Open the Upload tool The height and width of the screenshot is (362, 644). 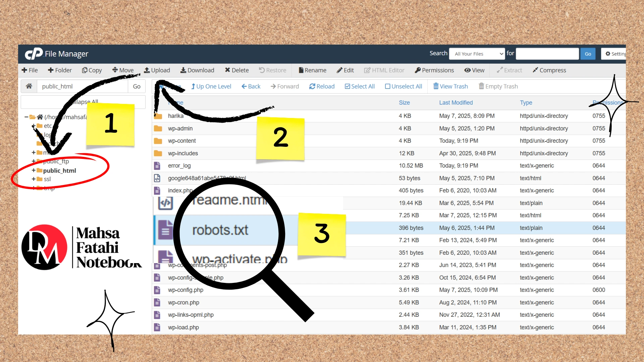click(x=157, y=70)
